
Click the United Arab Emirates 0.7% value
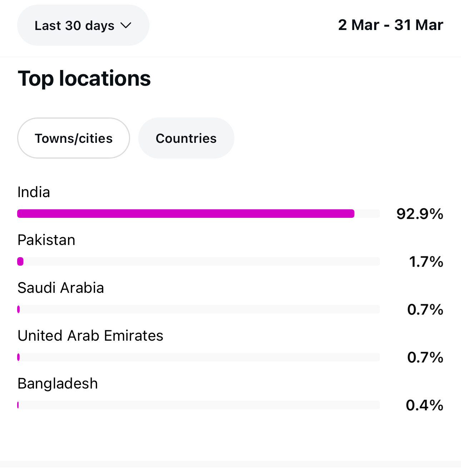tap(425, 357)
